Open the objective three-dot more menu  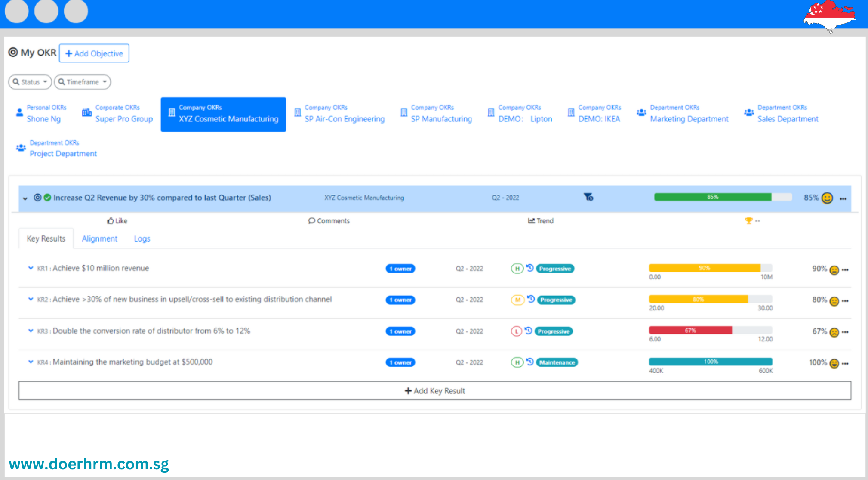point(843,199)
